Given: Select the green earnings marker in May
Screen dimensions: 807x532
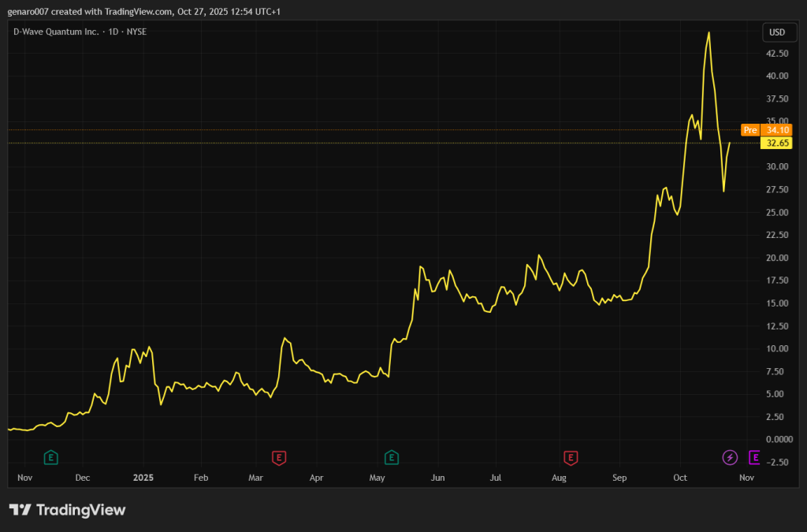Looking at the screenshot, I should point(391,456).
